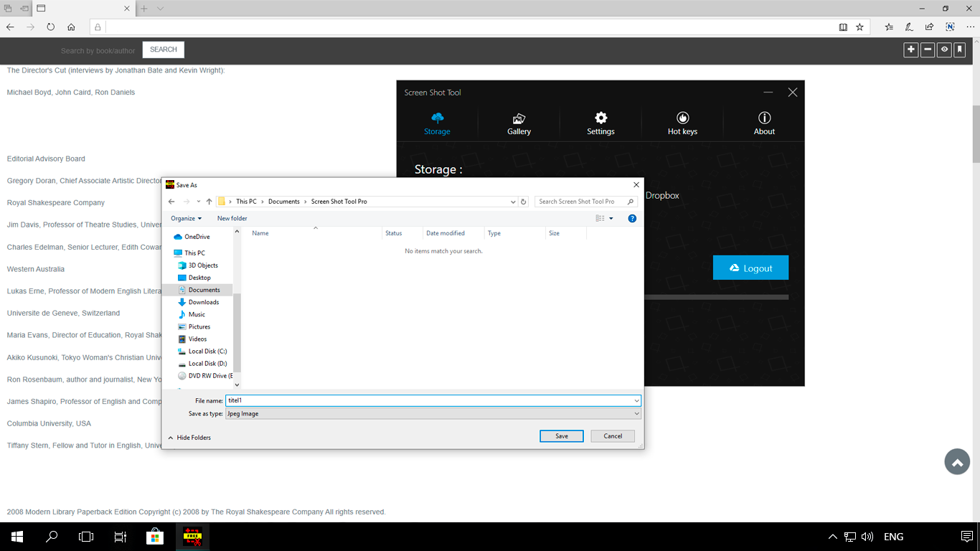Toggle the eye preview control on the webpage
This screenshot has width=980, height=551.
point(943,50)
